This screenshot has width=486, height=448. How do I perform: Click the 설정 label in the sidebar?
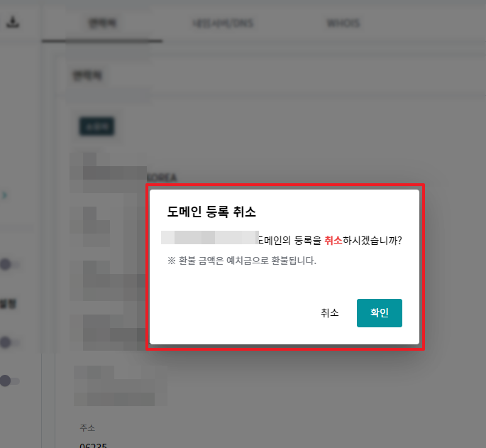9,304
